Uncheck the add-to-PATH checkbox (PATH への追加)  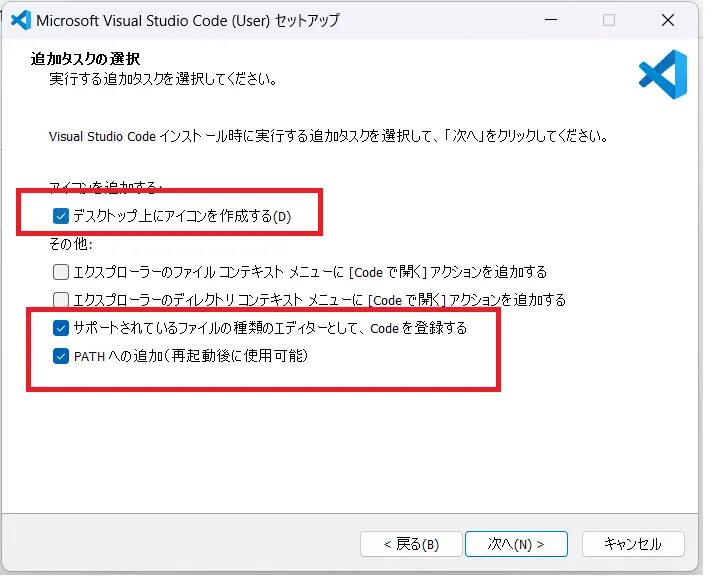pos(61,356)
